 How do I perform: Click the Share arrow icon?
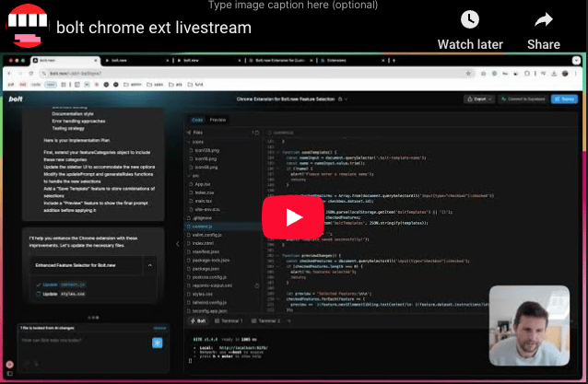tap(544, 19)
